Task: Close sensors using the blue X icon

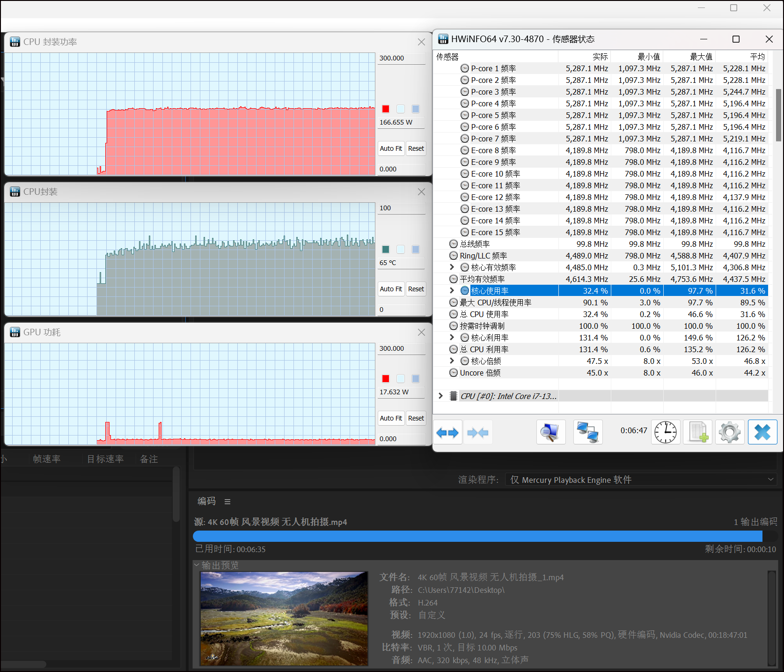Action: coord(762,432)
